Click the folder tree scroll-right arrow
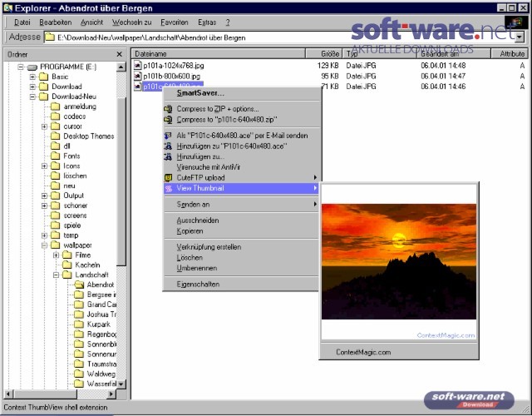 (x=111, y=394)
